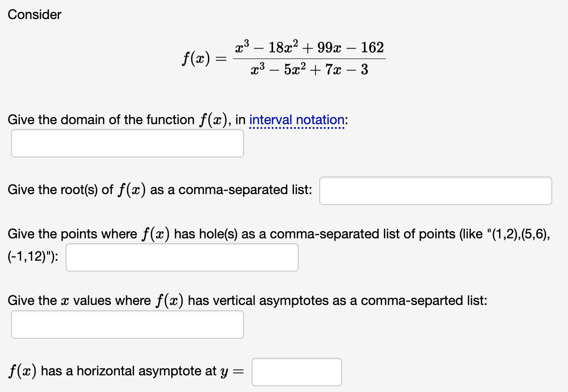Click 'comma-separated list:' in the roots question
The image size is (568, 392).
click(x=245, y=190)
